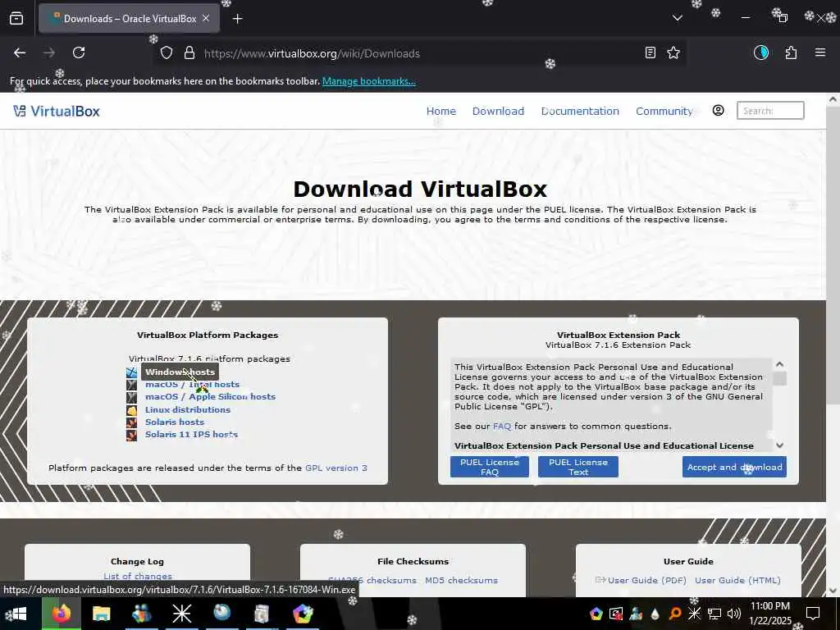
Task: Click the page scrollbar up arrow
Action: point(833,99)
